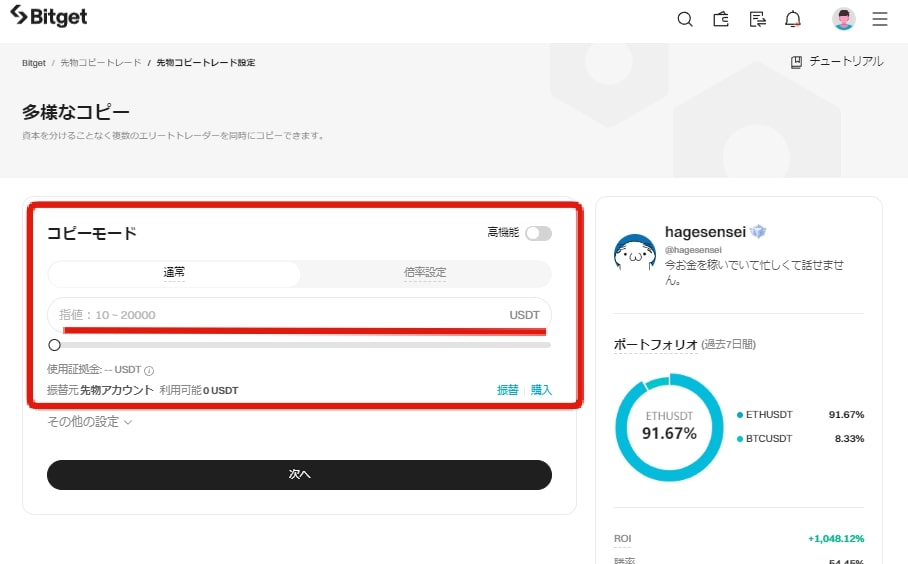Image resolution: width=908 pixels, height=564 pixels.
Task: Toggle the 高機能 switch
Action: (x=539, y=233)
